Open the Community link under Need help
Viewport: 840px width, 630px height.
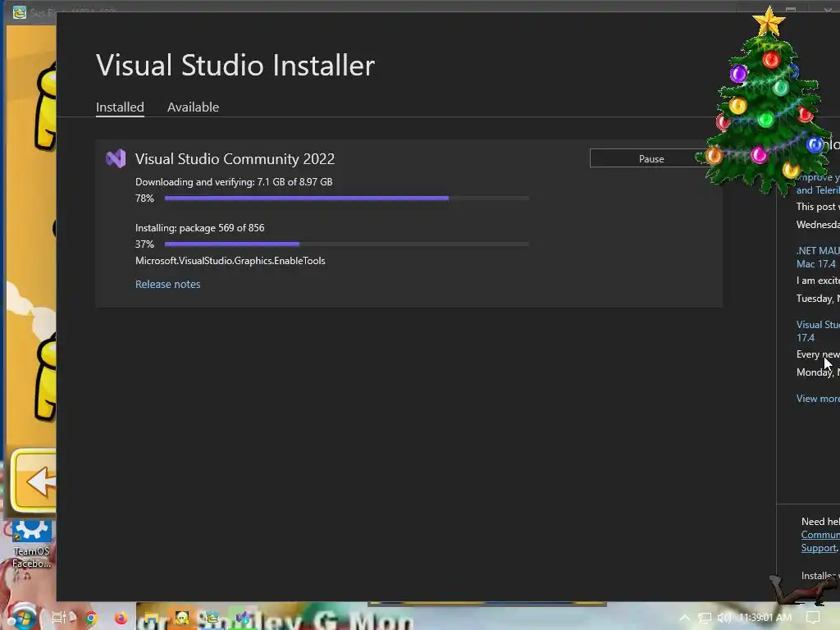point(820,535)
